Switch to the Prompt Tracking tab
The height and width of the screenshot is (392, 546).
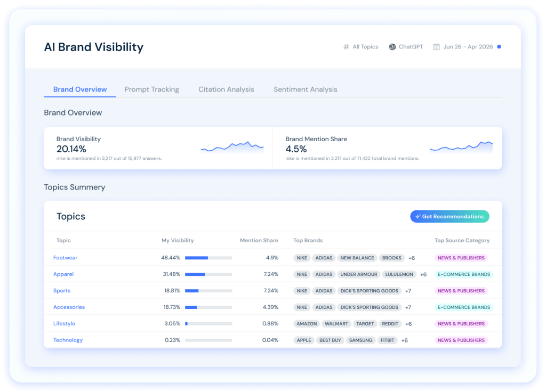(152, 89)
